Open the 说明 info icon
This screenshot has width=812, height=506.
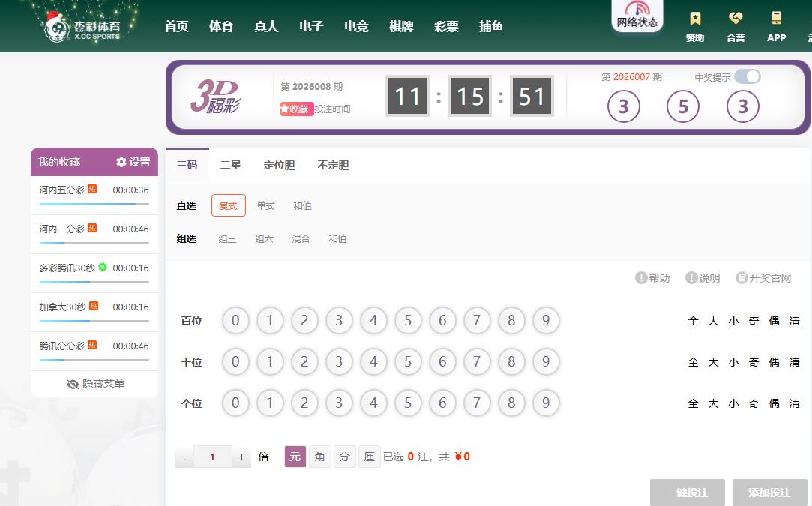pos(691,278)
